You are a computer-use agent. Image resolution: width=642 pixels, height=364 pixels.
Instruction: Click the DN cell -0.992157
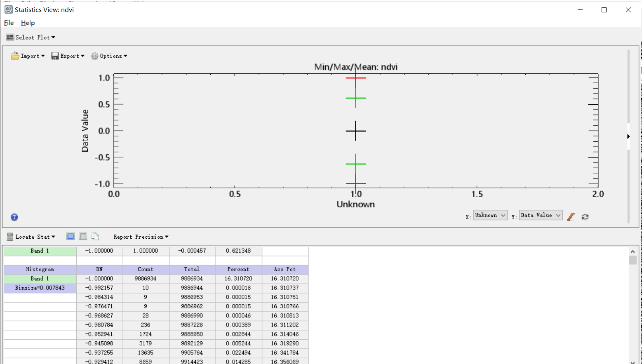(x=99, y=288)
